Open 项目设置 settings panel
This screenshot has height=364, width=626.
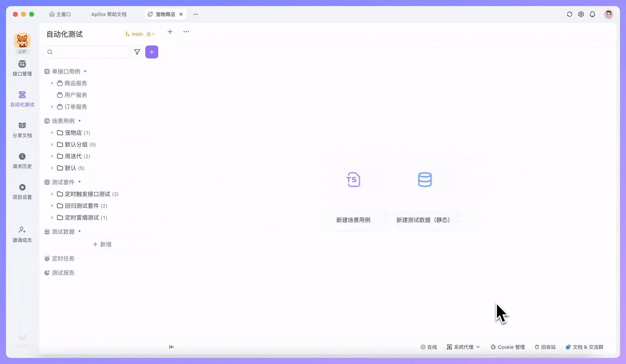pos(22,191)
